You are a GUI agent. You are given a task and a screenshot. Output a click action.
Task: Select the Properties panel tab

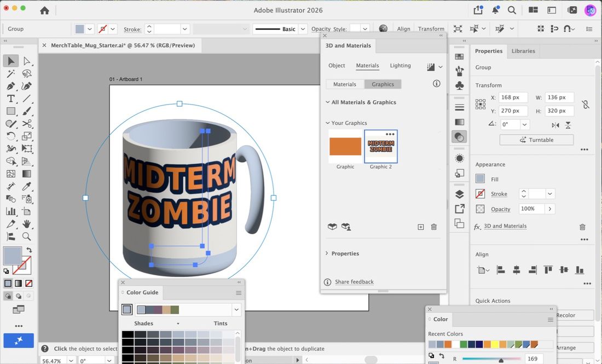(x=488, y=51)
